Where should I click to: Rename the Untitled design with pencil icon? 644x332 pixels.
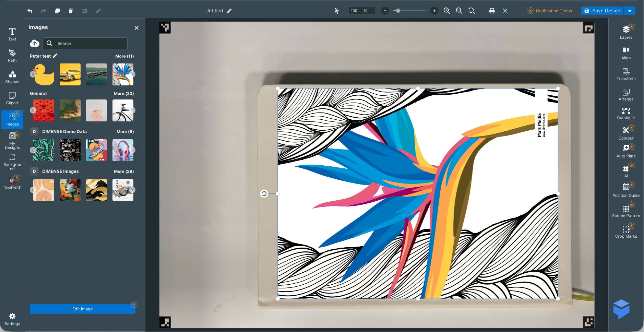(229, 11)
